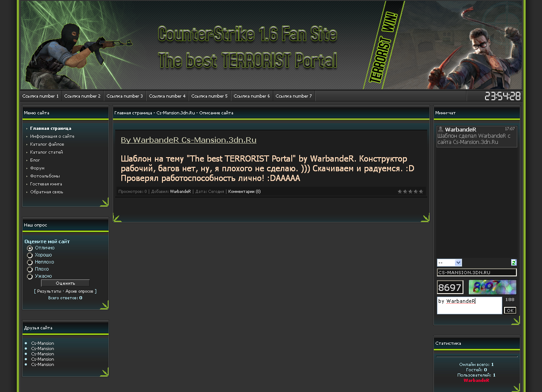
Task: Click the Наш опрос panel header
Action: pyautogui.click(x=65, y=225)
